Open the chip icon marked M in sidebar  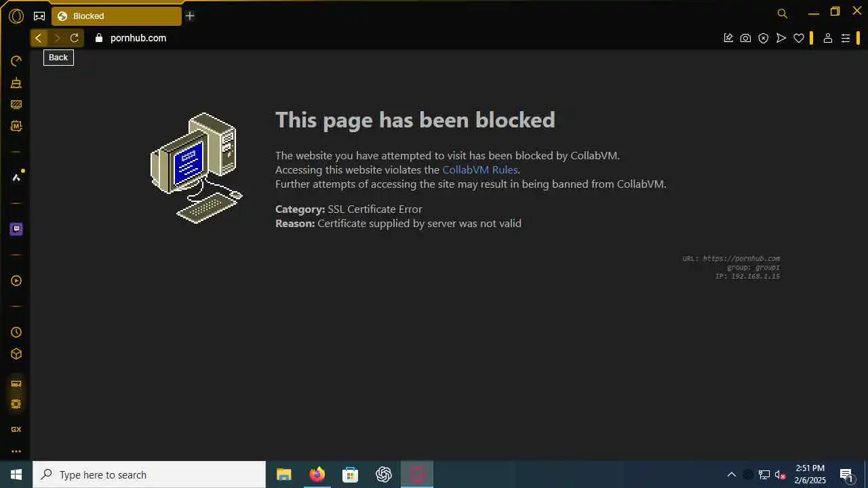(x=16, y=126)
